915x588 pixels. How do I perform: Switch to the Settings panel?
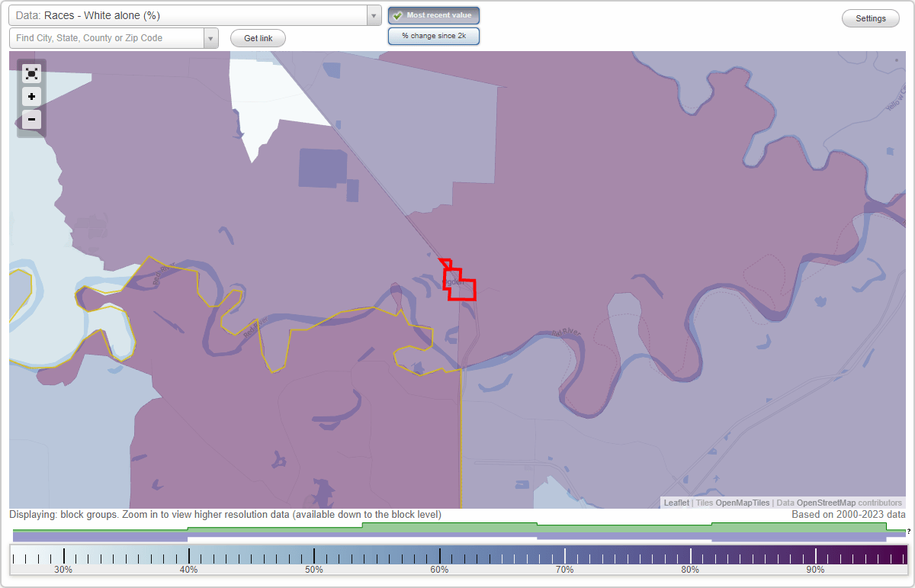click(x=870, y=18)
